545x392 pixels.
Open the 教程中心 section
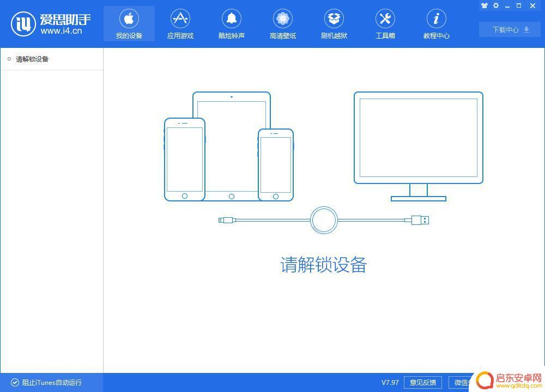pos(436,23)
